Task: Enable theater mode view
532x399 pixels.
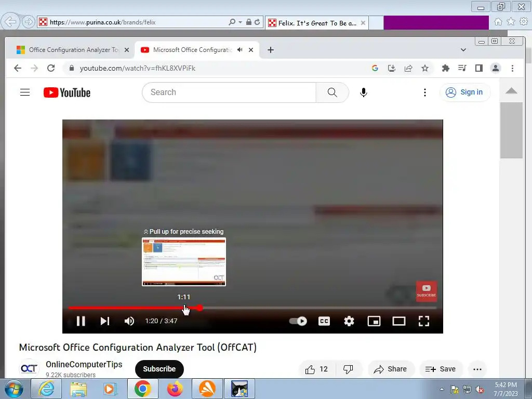Action: click(x=399, y=321)
